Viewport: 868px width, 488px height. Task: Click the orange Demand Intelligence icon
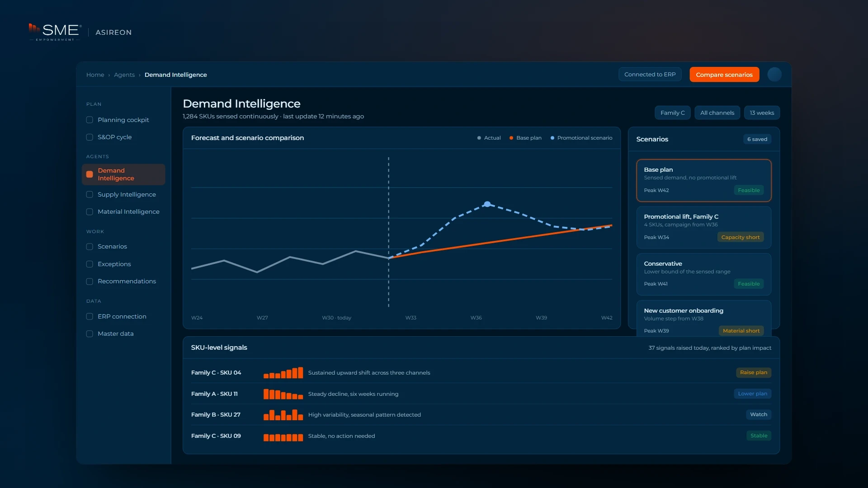pyautogui.click(x=90, y=174)
